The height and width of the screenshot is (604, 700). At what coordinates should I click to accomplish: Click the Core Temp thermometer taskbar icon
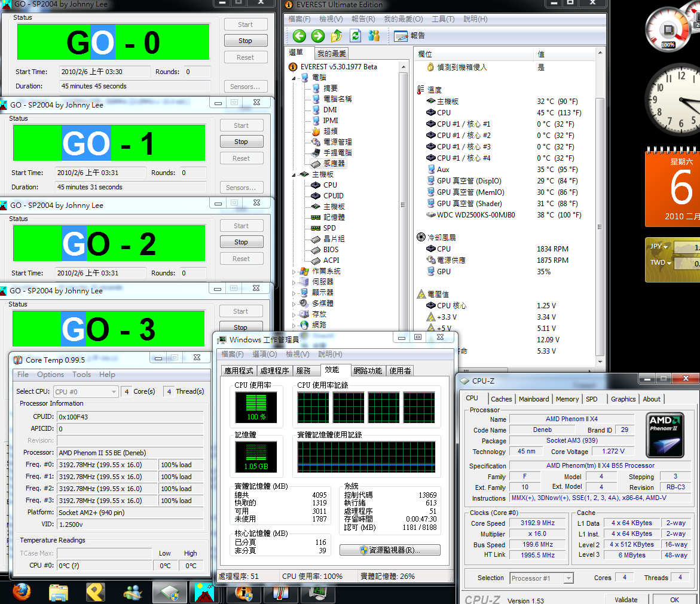point(281,593)
